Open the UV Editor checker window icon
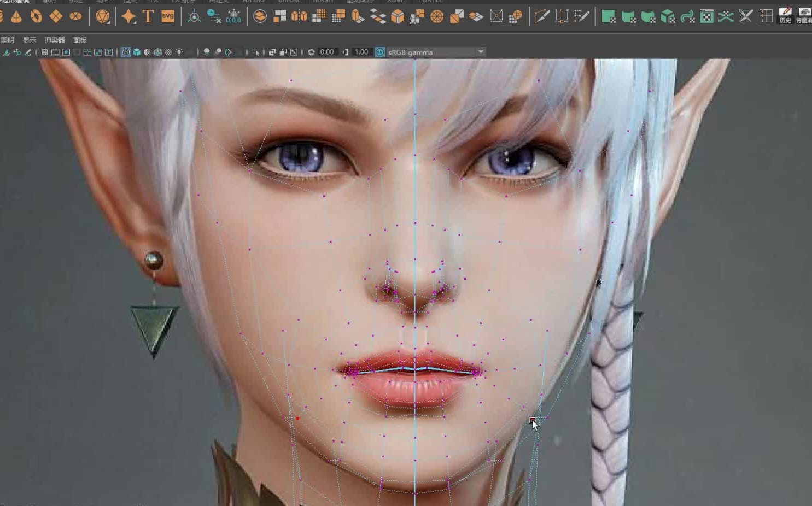The height and width of the screenshot is (506, 812). point(706,16)
